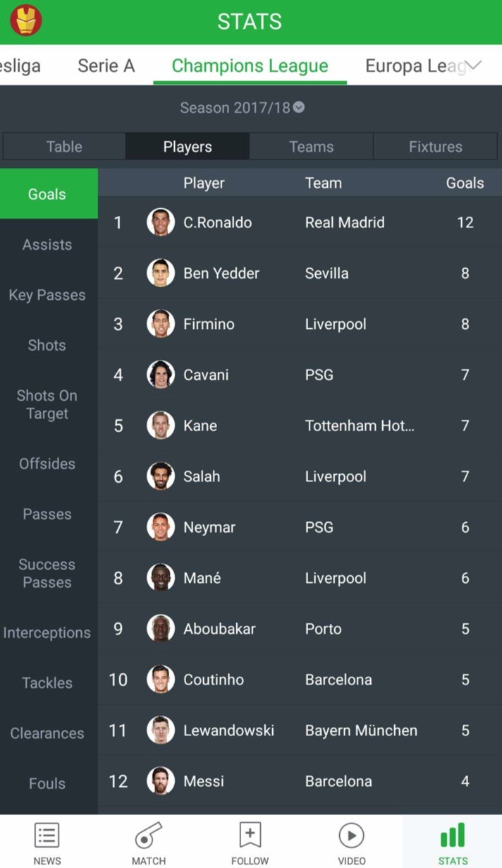Tap C.Ronaldo's player photo
Image resolution: width=502 pixels, height=868 pixels.
pyautogui.click(x=161, y=222)
